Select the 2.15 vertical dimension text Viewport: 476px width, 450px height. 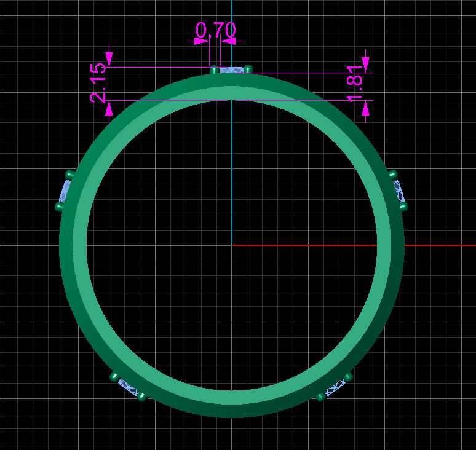pos(98,82)
